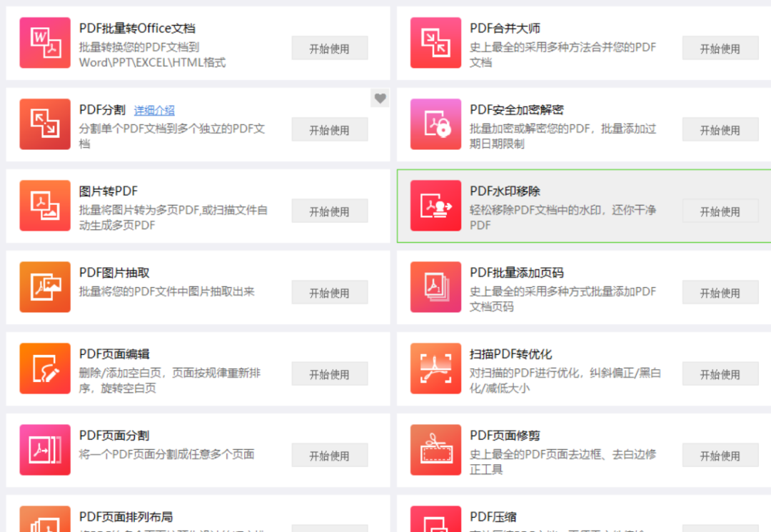Start using 图片转PDF via 开始使用
This screenshot has height=532, width=771.
[x=329, y=211]
